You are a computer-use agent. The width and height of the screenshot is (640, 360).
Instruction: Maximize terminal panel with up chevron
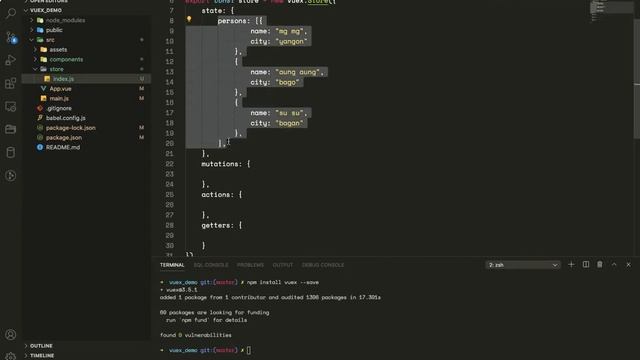tap(614, 265)
